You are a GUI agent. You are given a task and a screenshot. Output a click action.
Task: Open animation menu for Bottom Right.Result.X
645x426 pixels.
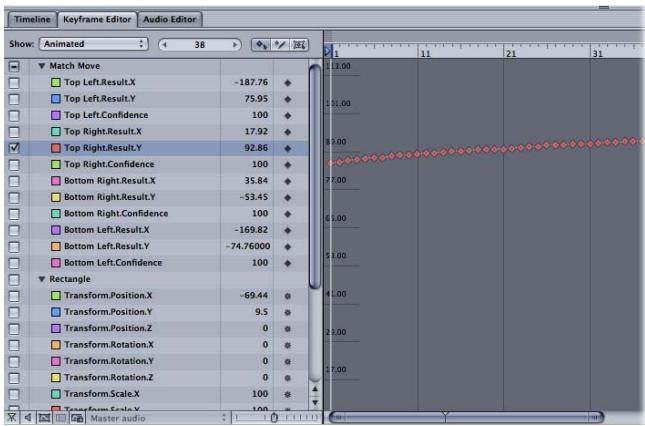tap(288, 181)
